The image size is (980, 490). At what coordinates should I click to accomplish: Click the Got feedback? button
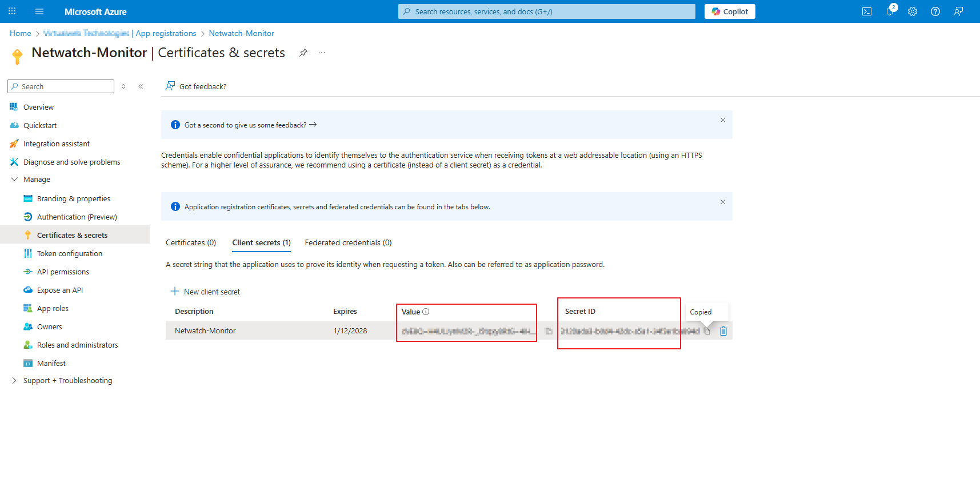pos(196,86)
